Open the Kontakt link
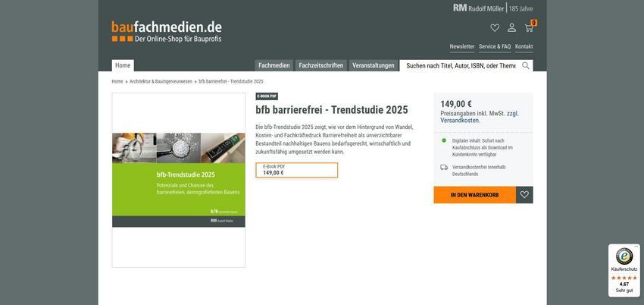Viewport: 644px width, 305px height. (x=524, y=46)
